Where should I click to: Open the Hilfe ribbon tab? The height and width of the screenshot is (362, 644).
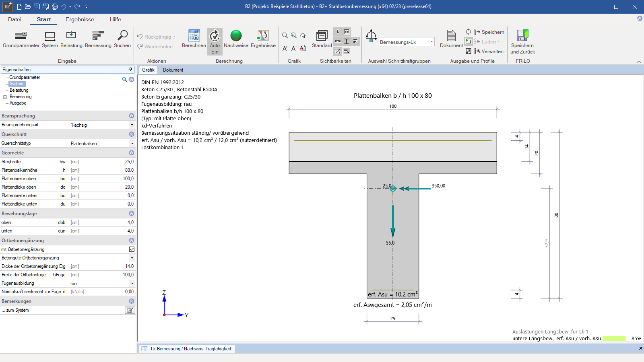pos(116,19)
